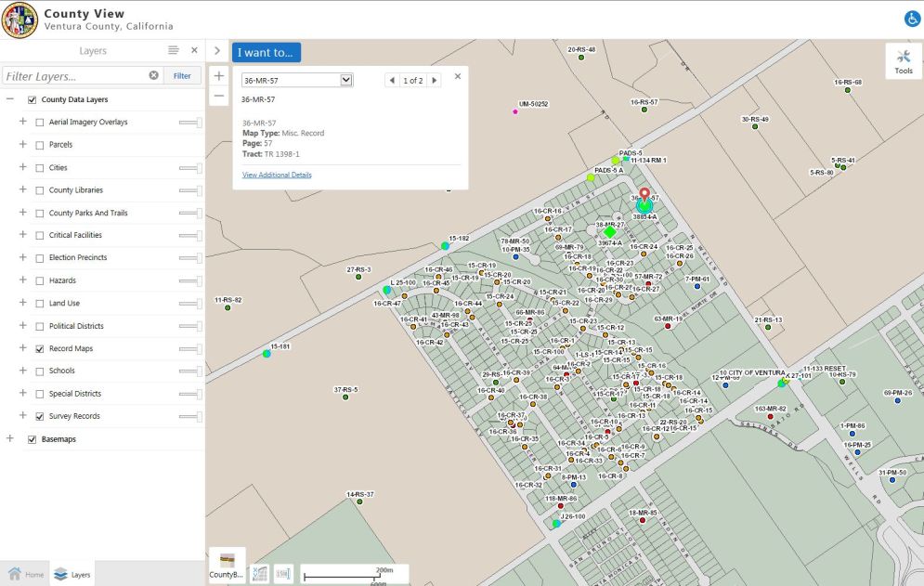Clear the Filter Layers search box
Image resolution: width=924 pixels, height=586 pixels.
[x=154, y=75]
